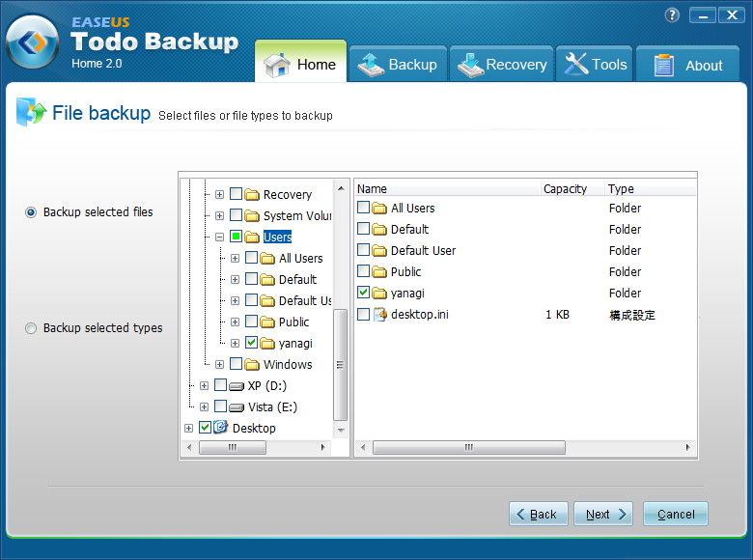753x560 pixels.
Task: Click the Desktop icon in tree
Action: [220, 427]
